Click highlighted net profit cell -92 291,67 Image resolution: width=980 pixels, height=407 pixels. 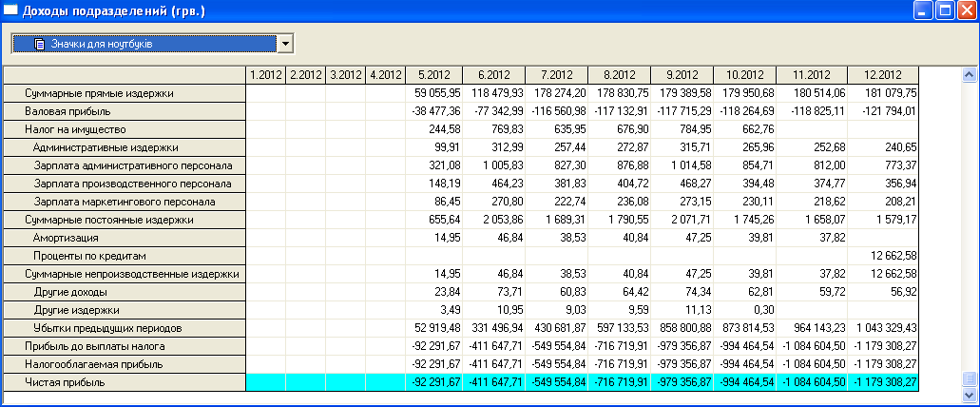[x=434, y=382]
